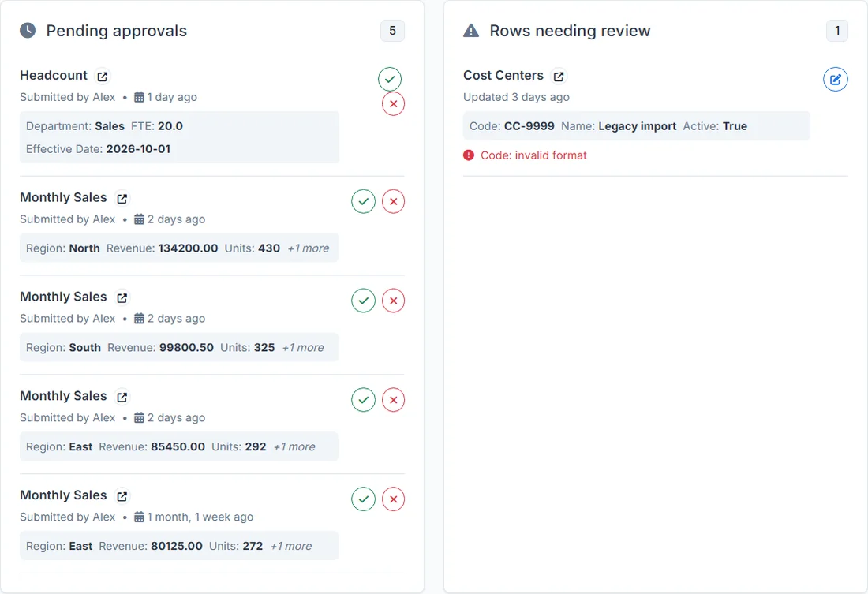868x594 pixels.
Task: Click the 'Cost Centers' item title
Action: [503, 75]
